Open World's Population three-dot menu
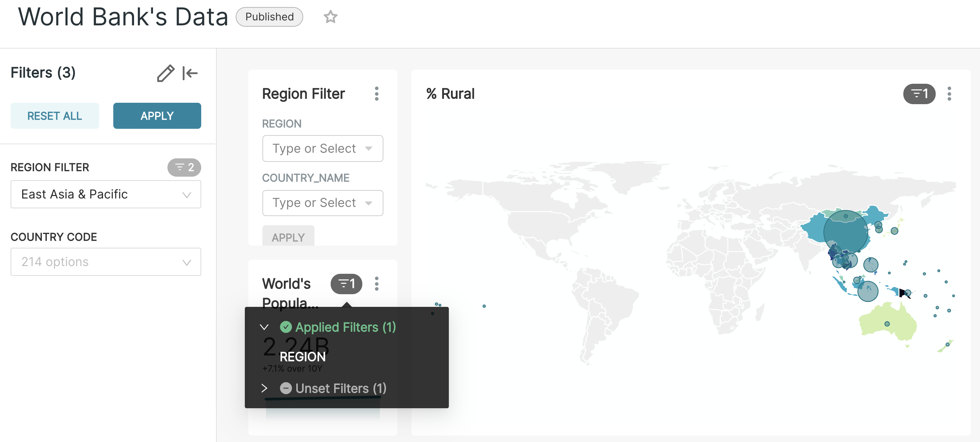This screenshot has height=442, width=980. 376,284
